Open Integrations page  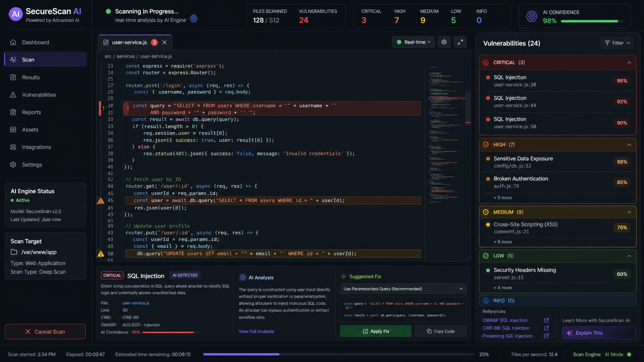(45, 147)
